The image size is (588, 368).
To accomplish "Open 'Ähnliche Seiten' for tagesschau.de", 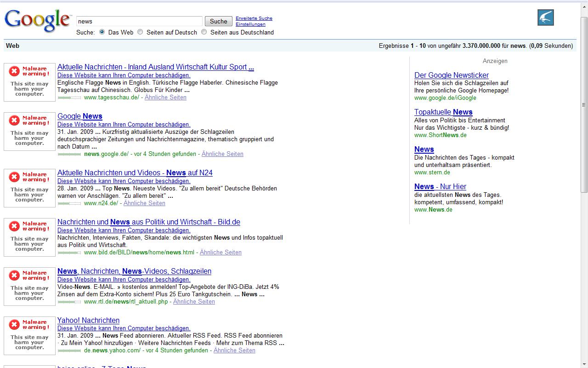I will (165, 98).
